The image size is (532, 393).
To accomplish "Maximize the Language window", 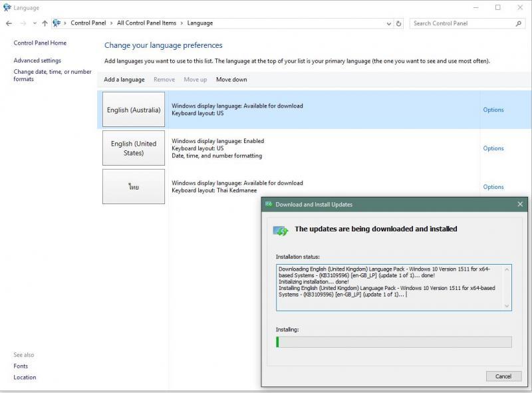I will point(497,7).
